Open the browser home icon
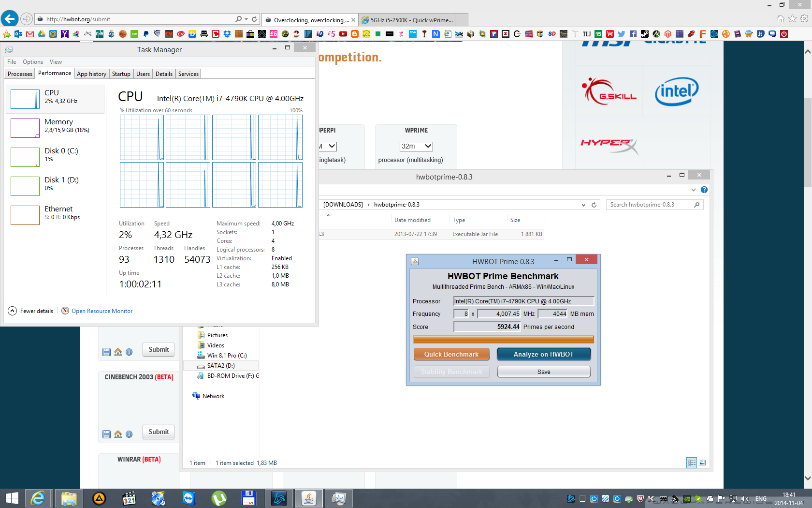Image resolution: width=812 pixels, height=508 pixels. point(780,19)
